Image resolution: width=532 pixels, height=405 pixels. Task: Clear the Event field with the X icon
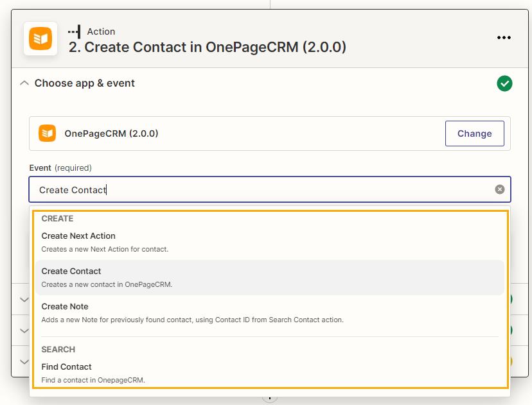499,189
